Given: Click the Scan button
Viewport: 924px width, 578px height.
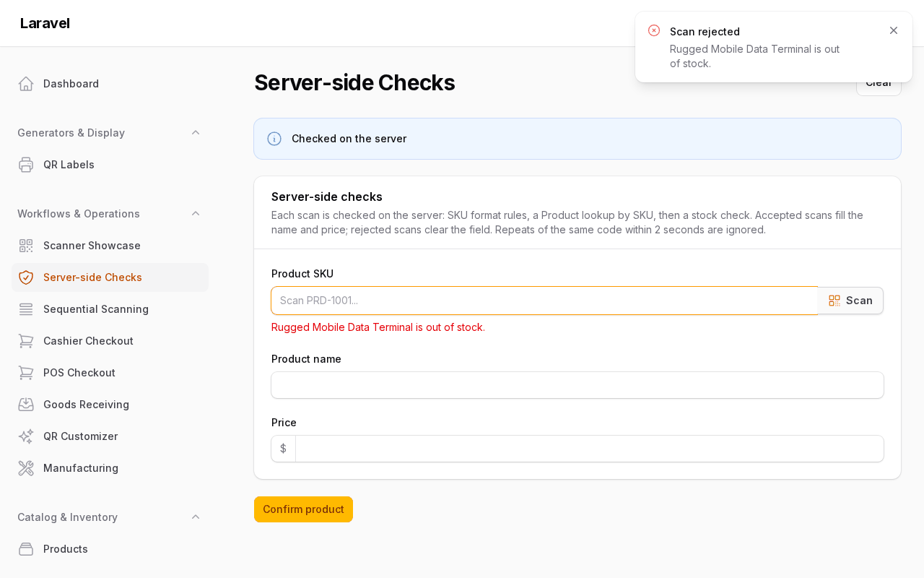Looking at the screenshot, I should pos(850,301).
